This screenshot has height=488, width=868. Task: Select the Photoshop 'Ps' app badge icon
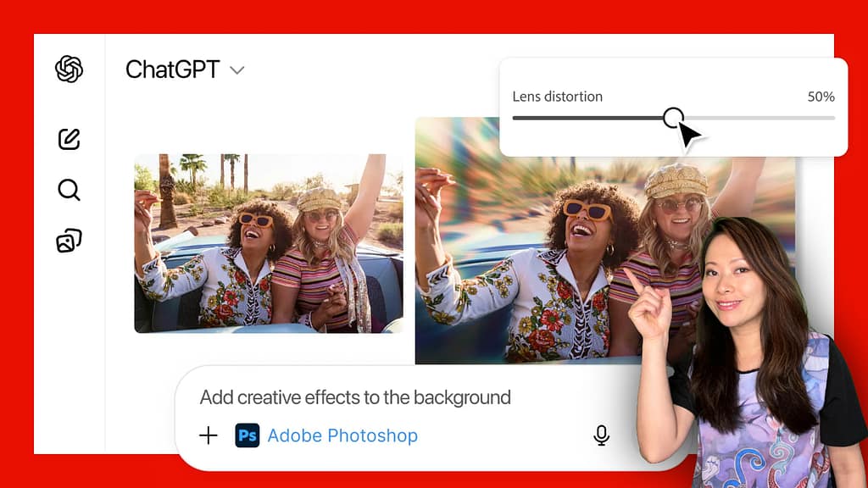[248, 435]
